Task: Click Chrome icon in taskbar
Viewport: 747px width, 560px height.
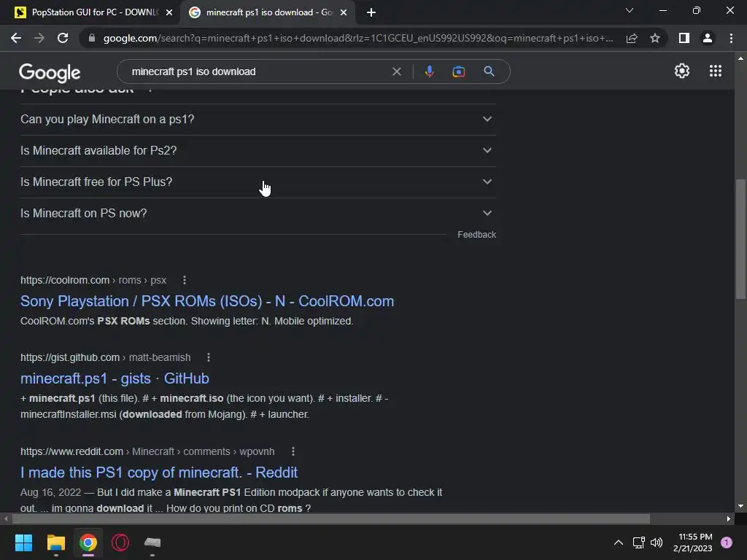Action: tap(88, 542)
